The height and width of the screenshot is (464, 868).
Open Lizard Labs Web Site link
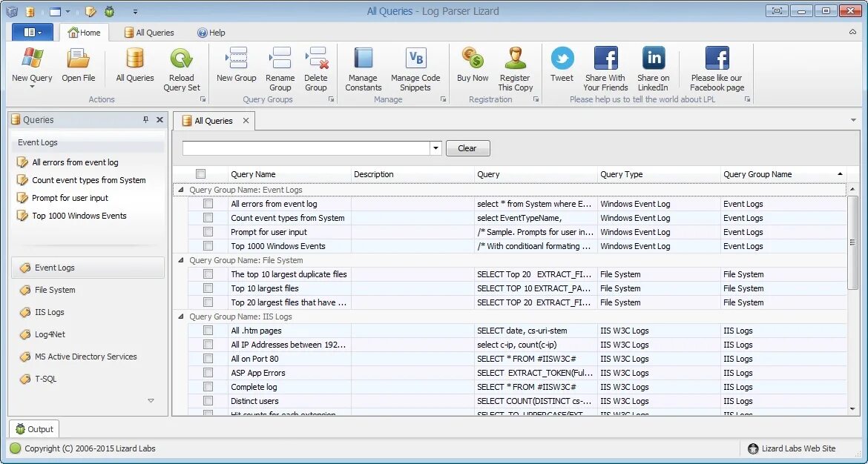pyautogui.click(x=791, y=448)
